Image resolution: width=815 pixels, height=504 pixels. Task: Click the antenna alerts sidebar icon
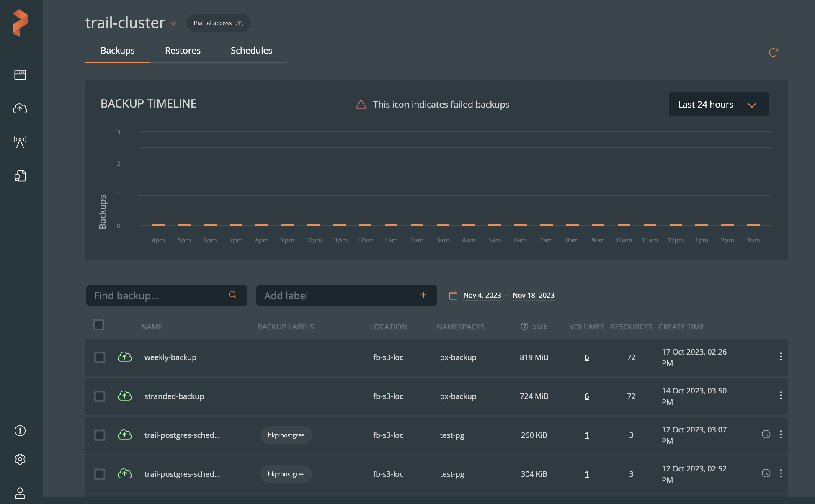pyautogui.click(x=20, y=142)
